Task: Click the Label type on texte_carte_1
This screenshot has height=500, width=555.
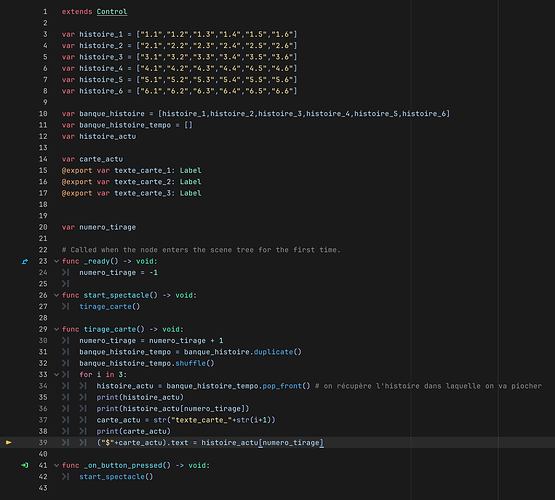Action: 190,171
